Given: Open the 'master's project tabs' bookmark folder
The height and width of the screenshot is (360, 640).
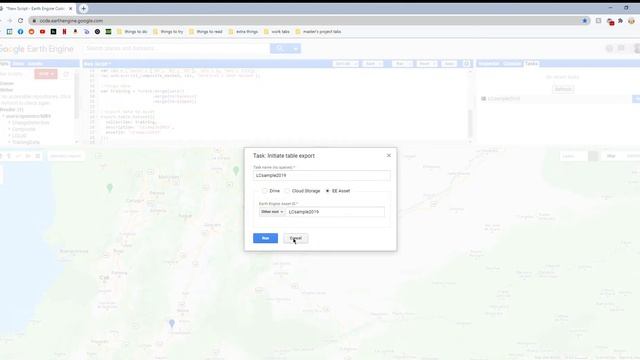Looking at the screenshot, I should (318, 31).
